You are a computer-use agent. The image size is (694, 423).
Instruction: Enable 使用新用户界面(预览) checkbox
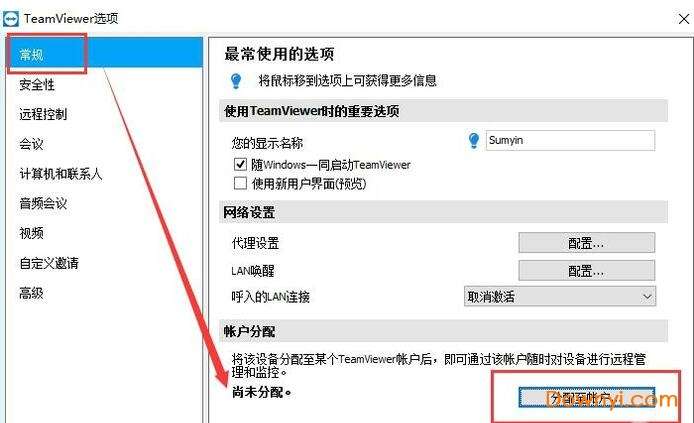tap(240, 183)
